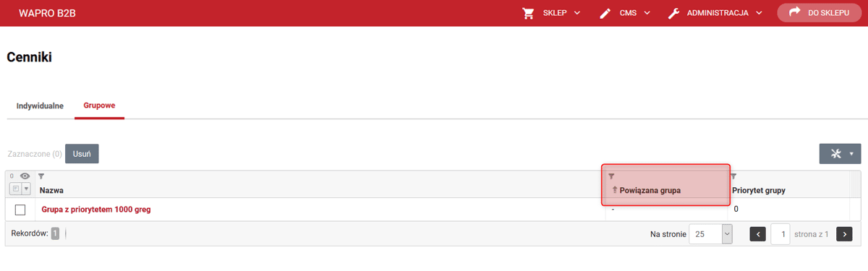Expand the tools settings dropdown button
This screenshot has height=271, width=868.
[x=840, y=154]
